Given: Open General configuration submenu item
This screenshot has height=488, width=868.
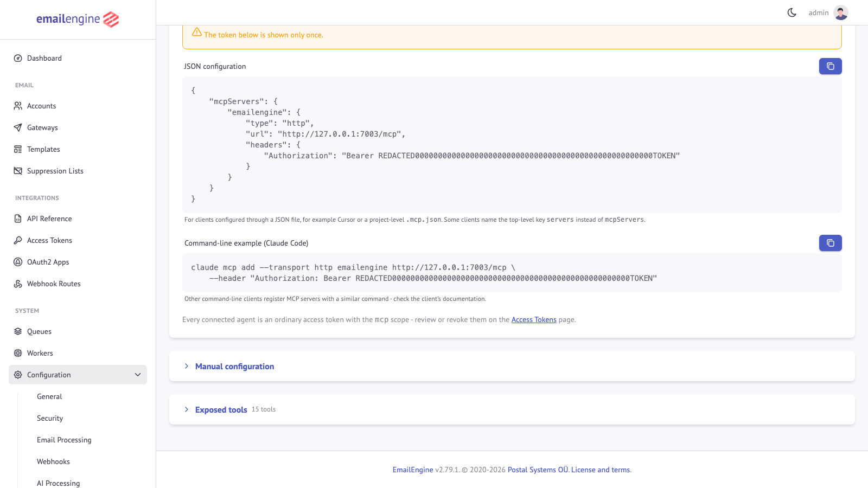Looking at the screenshot, I should tap(49, 396).
